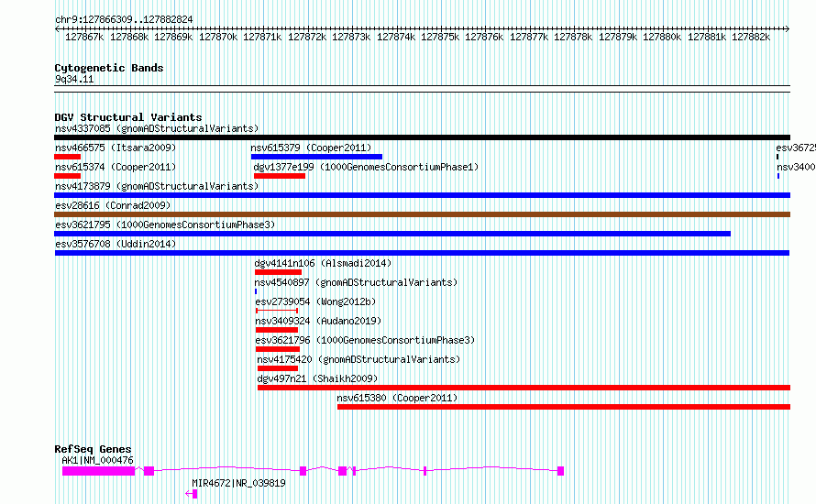This screenshot has height=504, width=816.
Task: Open the nsv4540897 (gnomADStructuralVariants) label
Action: (x=356, y=282)
